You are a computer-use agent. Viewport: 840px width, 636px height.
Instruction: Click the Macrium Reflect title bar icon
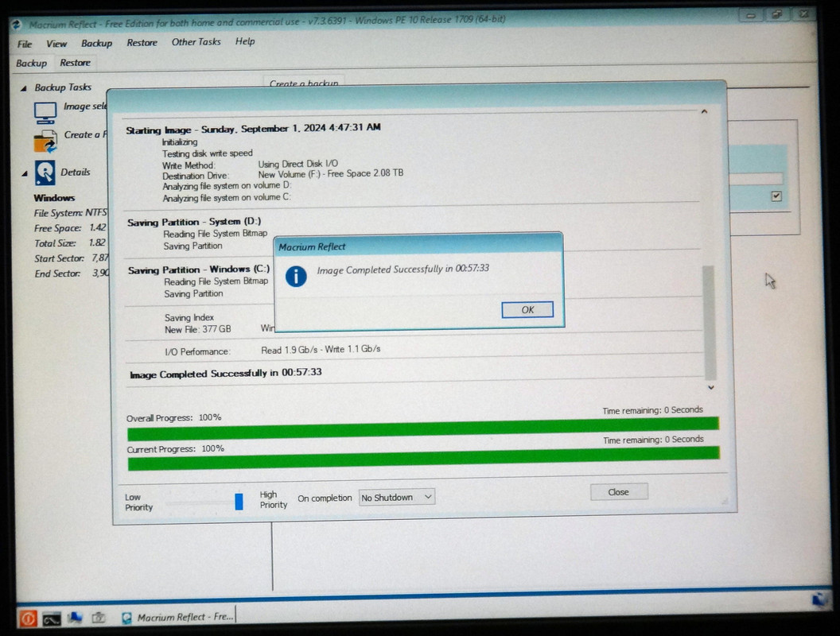click(x=16, y=25)
